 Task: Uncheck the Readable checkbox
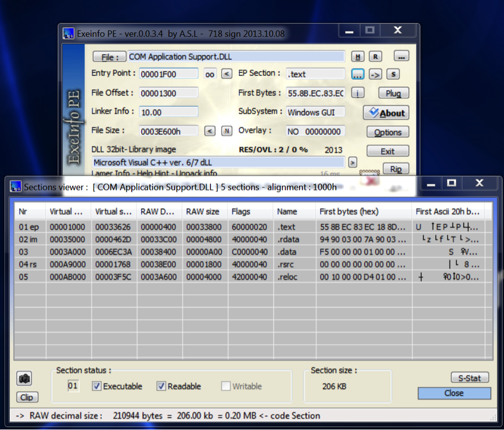pos(161,386)
